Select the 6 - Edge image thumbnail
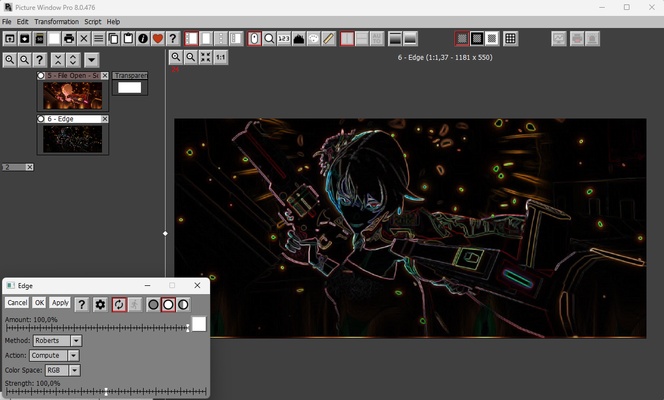 click(72, 139)
